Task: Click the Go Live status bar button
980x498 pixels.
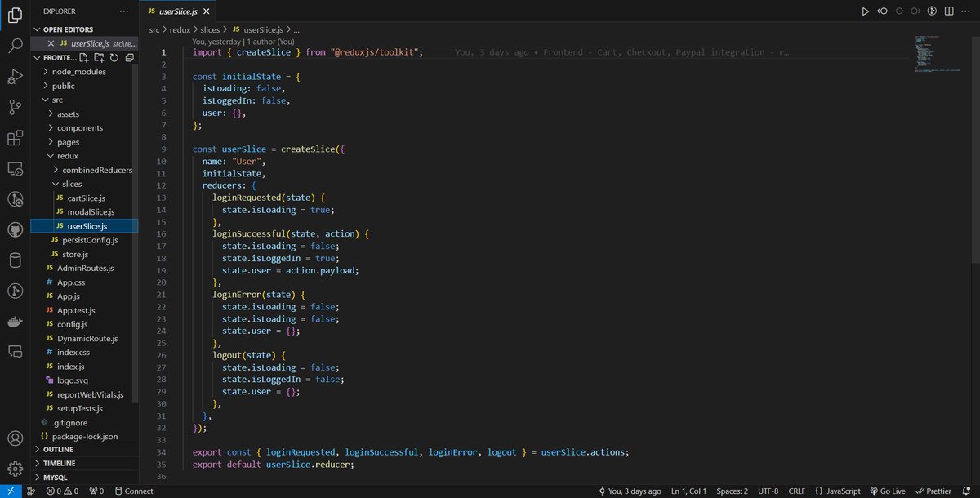Action: (887, 491)
